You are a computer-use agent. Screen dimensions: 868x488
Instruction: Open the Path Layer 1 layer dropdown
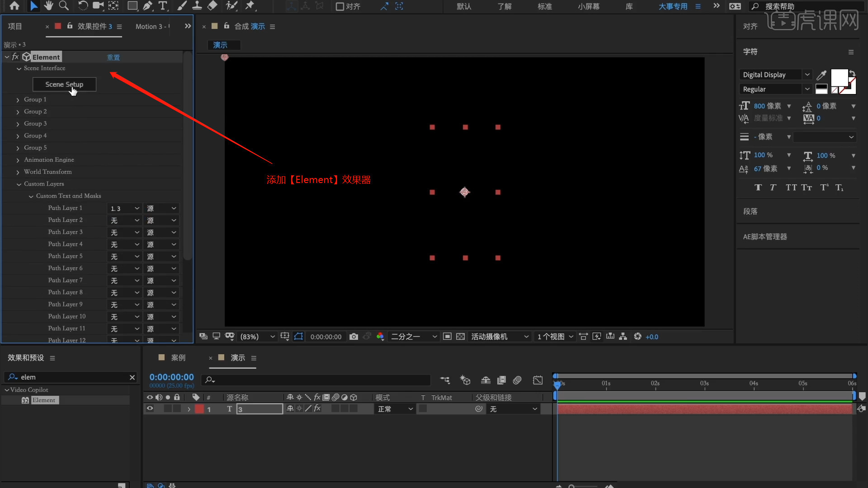pos(125,208)
